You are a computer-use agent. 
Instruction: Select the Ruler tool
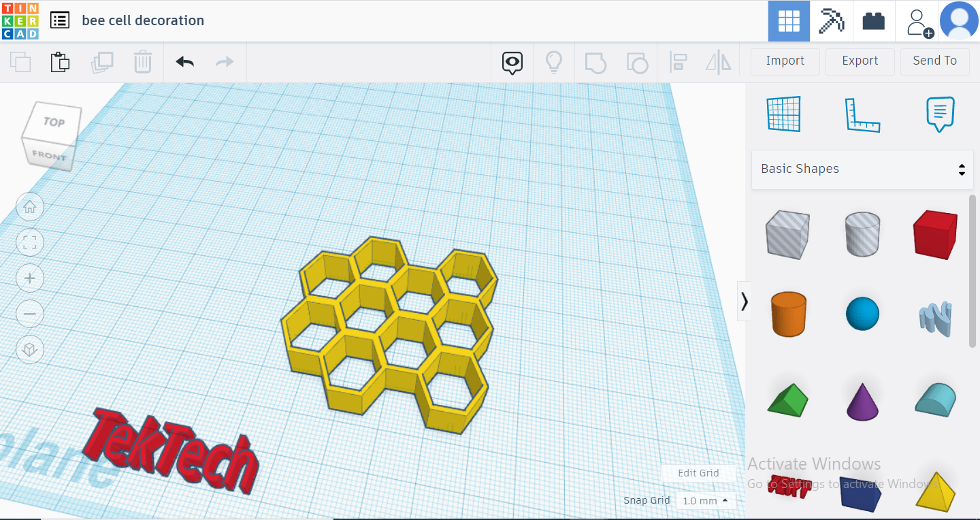point(862,114)
